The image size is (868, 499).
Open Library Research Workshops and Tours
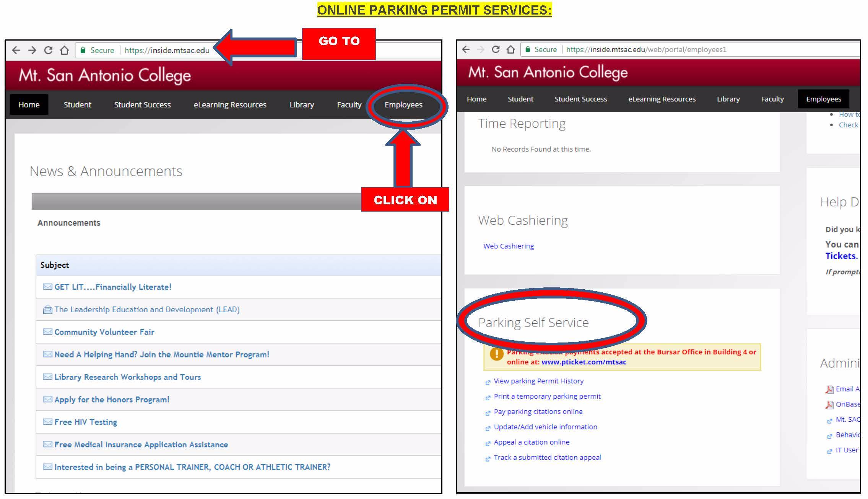coord(127,377)
